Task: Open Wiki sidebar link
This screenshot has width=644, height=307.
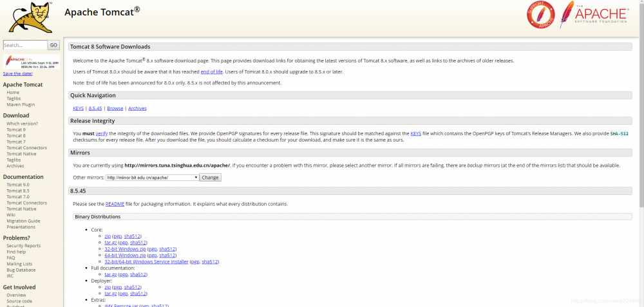Action: (11, 215)
